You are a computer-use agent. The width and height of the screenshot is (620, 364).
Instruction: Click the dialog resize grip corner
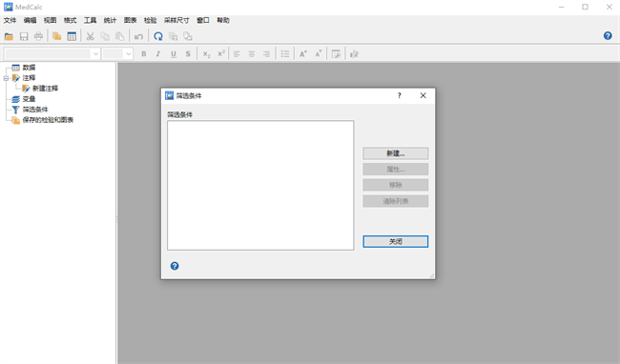point(432,276)
